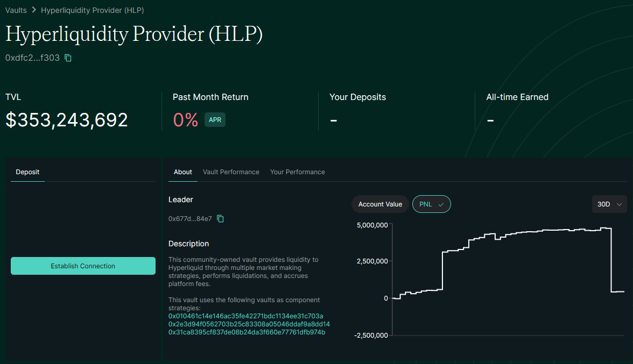Click the 0% past month return value

186,120
